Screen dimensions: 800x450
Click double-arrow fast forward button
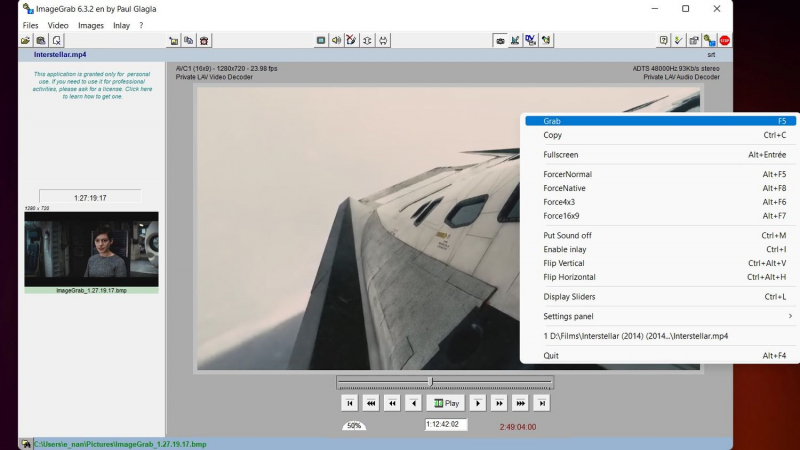tap(499, 403)
